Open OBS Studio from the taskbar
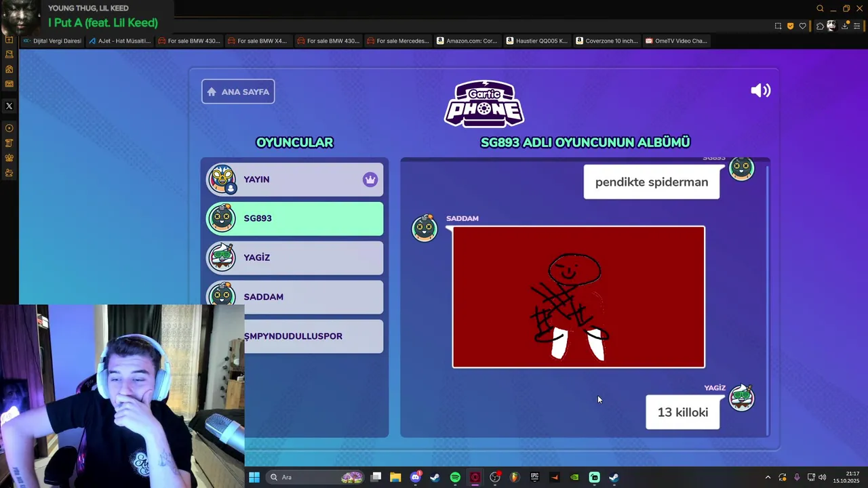This screenshot has height=488, width=868. tap(495, 477)
